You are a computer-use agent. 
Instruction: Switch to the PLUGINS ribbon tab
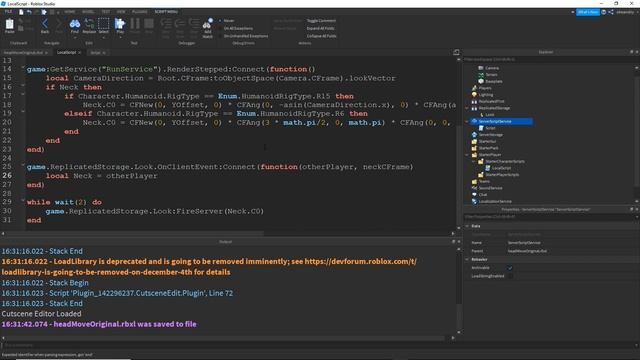140,12
